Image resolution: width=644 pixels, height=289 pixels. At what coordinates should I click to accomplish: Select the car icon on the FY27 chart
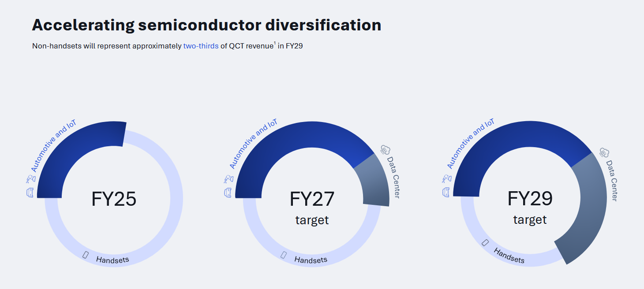click(228, 193)
